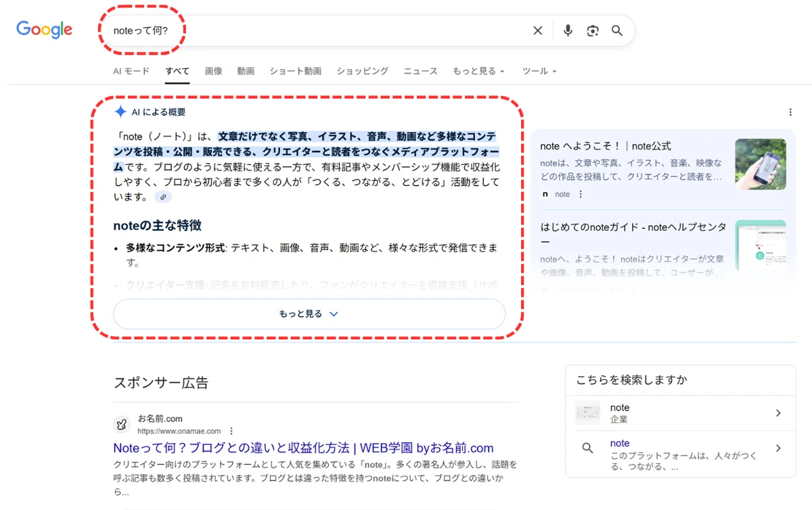The width and height of the screenshot is (812, 510).
Task: Click the スポンサー広告 heading
Action: [x=161, y=383]
